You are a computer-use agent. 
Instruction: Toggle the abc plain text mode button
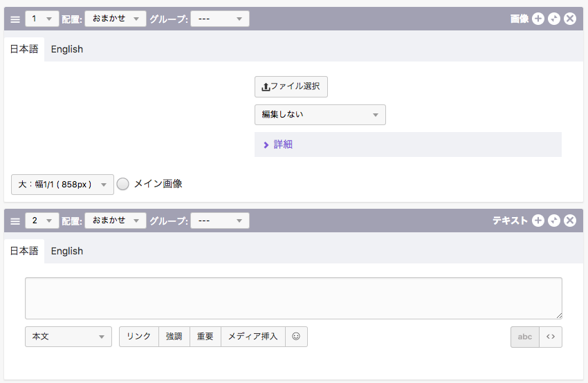click(x=525, y=337)
